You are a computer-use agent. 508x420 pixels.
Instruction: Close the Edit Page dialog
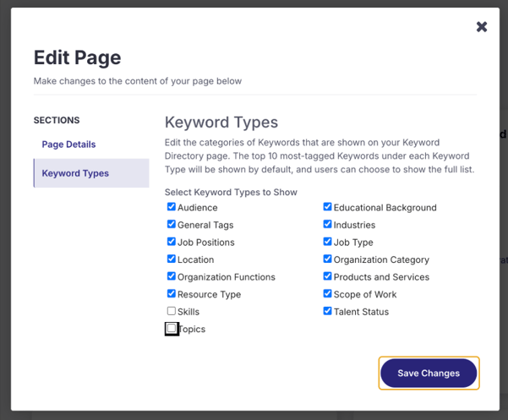[x=482, y=27]
